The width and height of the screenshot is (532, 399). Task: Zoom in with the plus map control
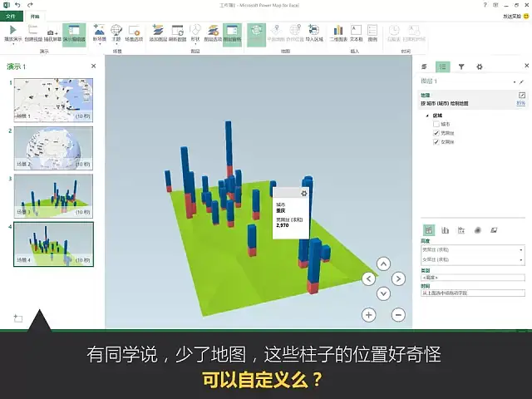pyautogui.click(x=368, y=315)
